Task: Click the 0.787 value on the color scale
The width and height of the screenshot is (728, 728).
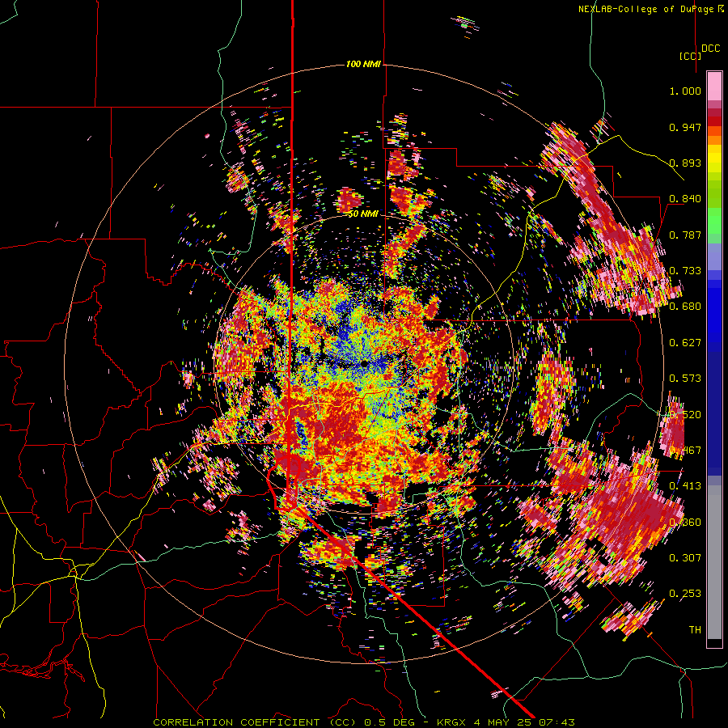Action: (685, 235)
